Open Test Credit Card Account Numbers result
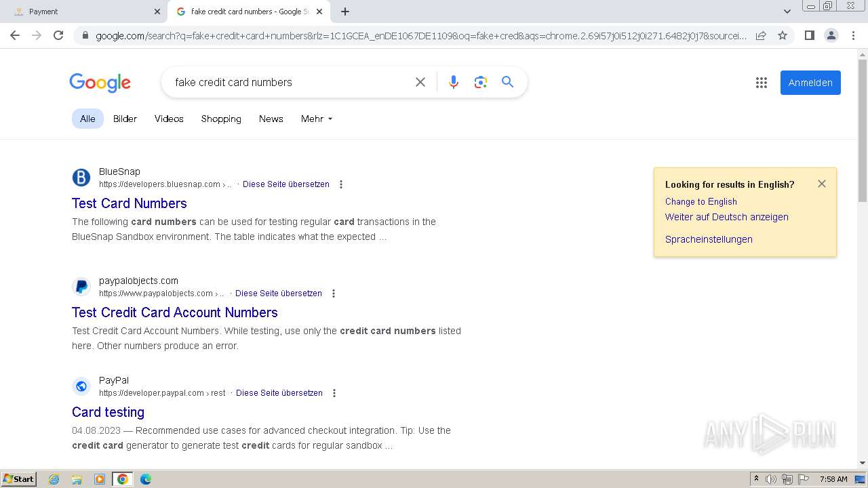Image resolution: width=868 pixels, height=488 pixels. [x=174, y=312]
